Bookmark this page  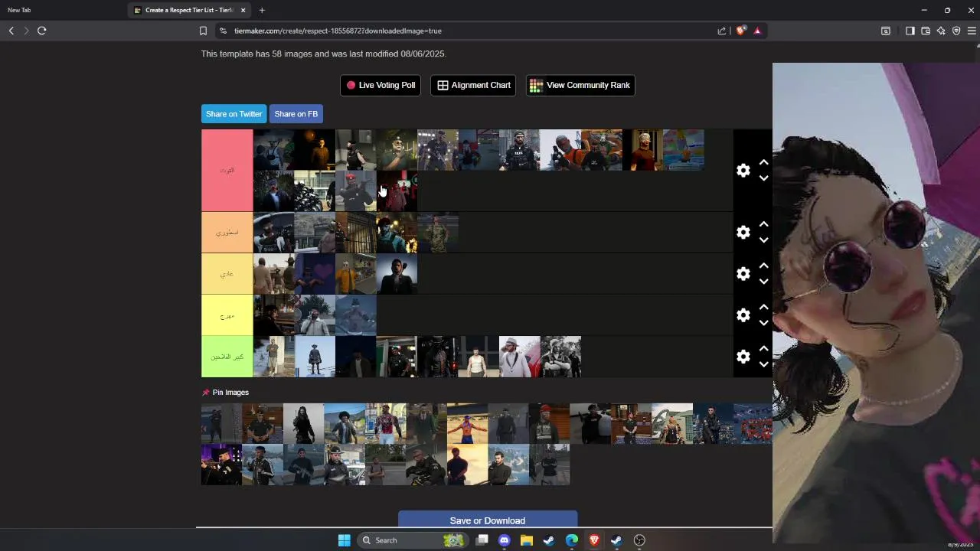[x=203, y=31]
